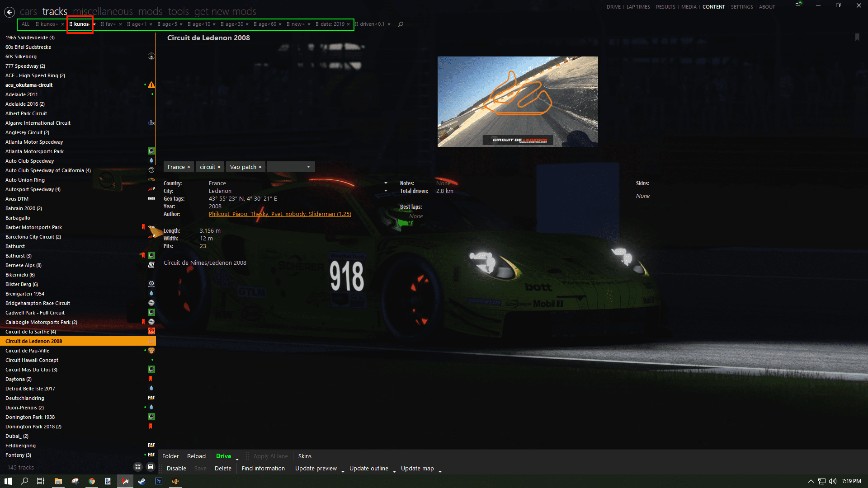
Task: Go back with the circular arrow button
Action: pos(9,12)
